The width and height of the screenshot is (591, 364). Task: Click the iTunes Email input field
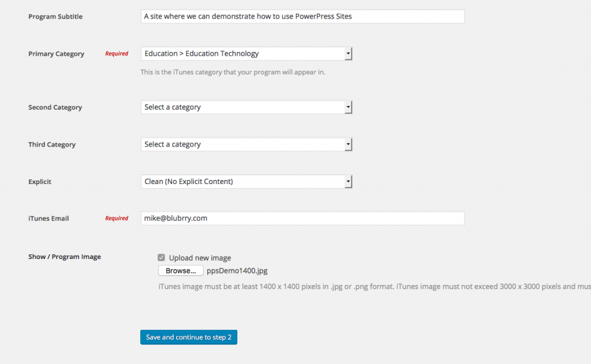pos(302,218)
